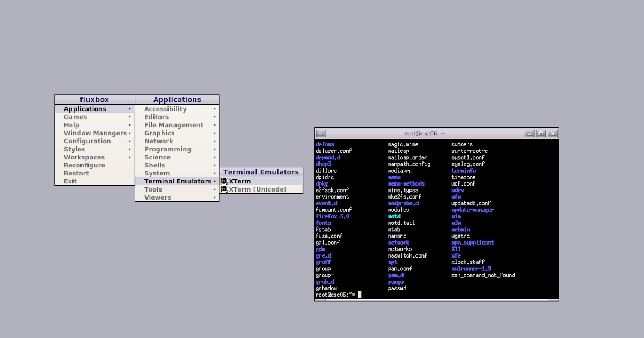This screenshot has width=644, height=338.
Task: Expand the File Management submenu arrow
Action: 215,125
